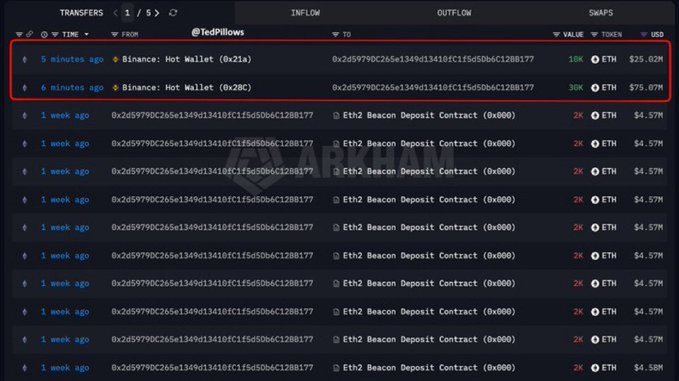Click the FROM column header label
This screenshot has height=381, width=679.
pos(130,34)
